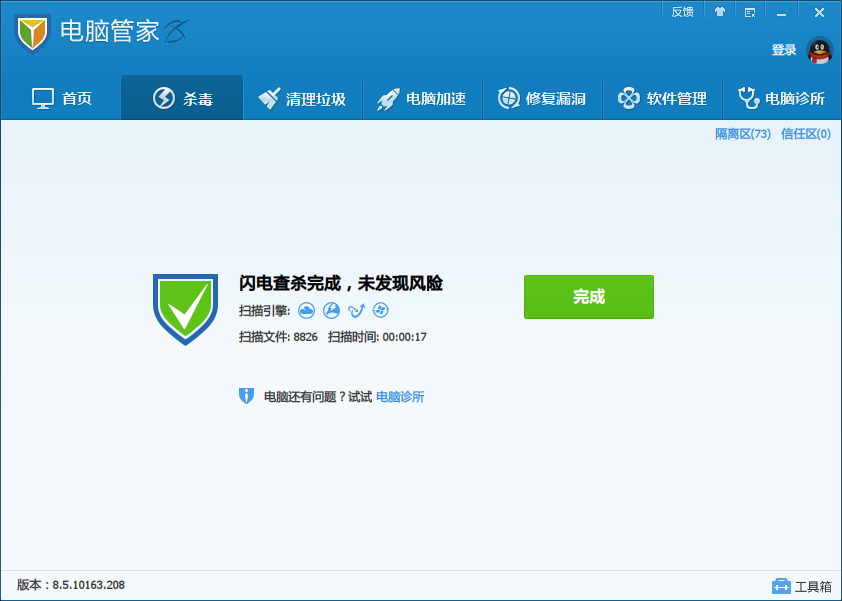Click the 反馈 feedback button
The width and height of the screenshot is (842, 601).
pyautogui.click(x=683, y=12)
